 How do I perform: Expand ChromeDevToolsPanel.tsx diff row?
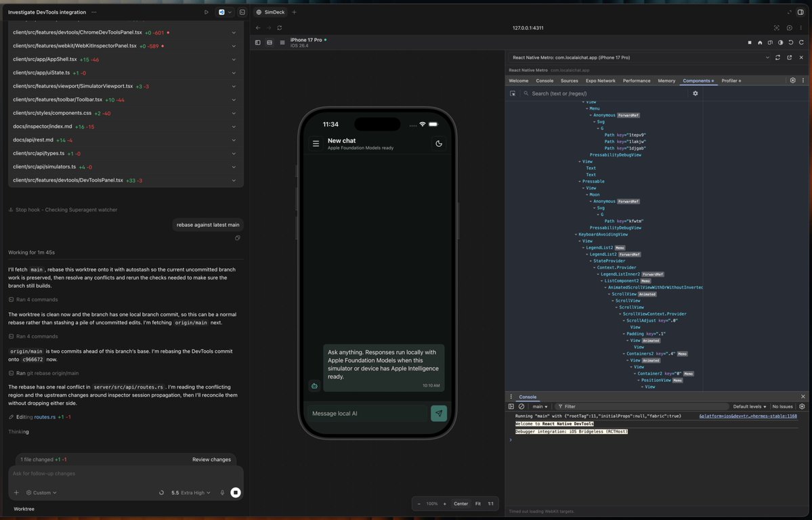tap(126, 32)
